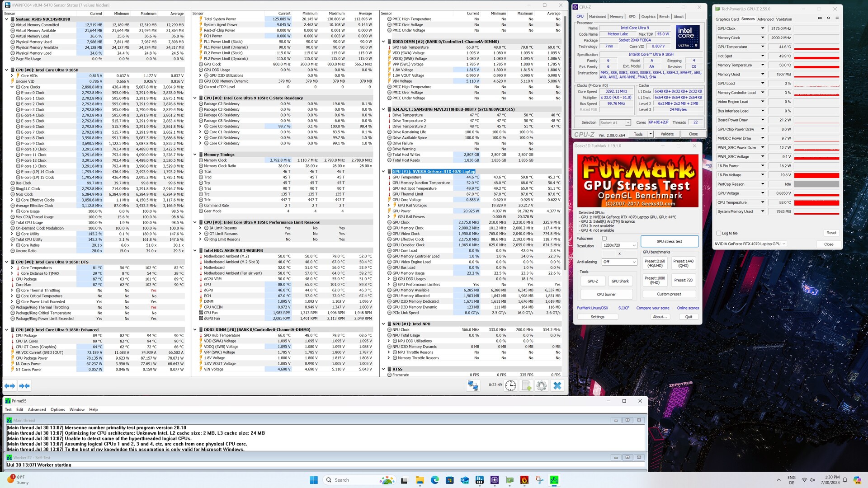Image resolution: width=868 pixels, height=488 pixels.
Task: Open Microsoft Store taskbar icon
Action: (449, 480)
